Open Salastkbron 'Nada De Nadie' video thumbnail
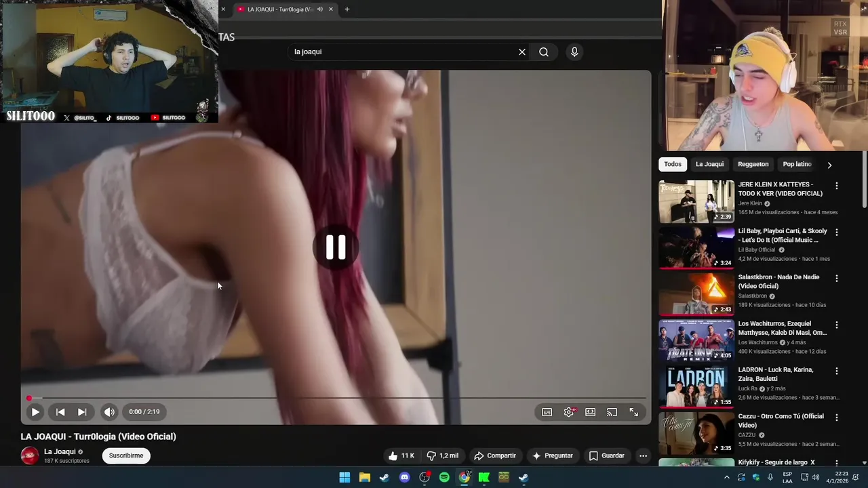The width and height of the screenshot is (868, 488). coord(696,294)
